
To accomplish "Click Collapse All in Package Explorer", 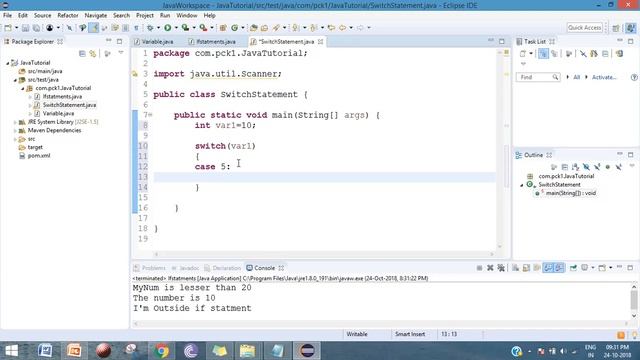I will coord(82,53).
